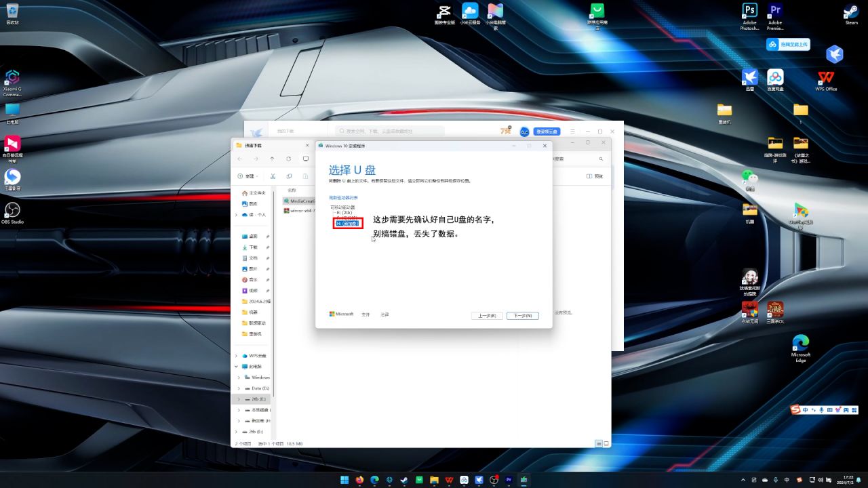Image resolution: width=868 pixels, height=488 pixels.
Task: Open the Recycle Bin on desktop
Action: [x=12, y=14]
